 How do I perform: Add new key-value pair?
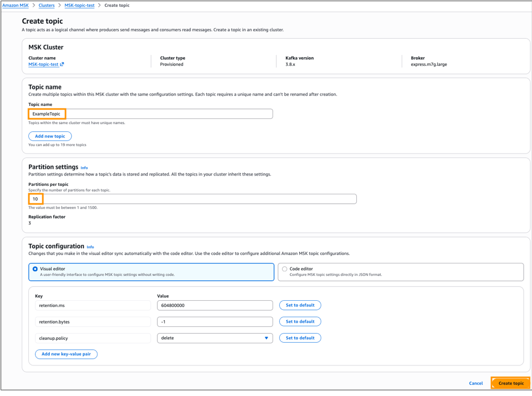pos(66,354)
